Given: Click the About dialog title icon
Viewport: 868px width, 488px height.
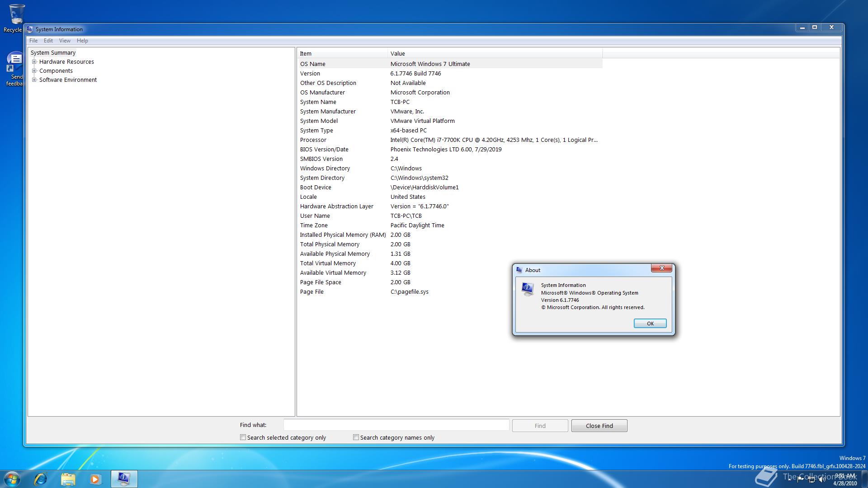Looking at the screenshot, I should [519, 270].
